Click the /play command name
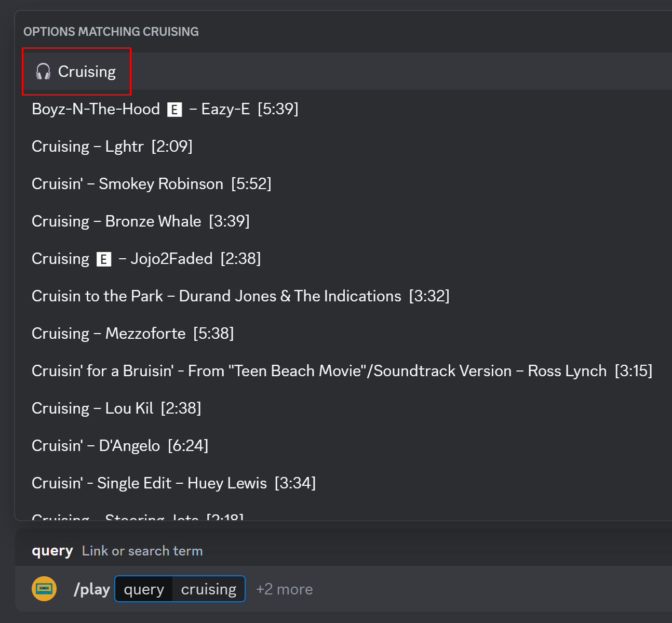The image size is (672, 623). (92, 589)
